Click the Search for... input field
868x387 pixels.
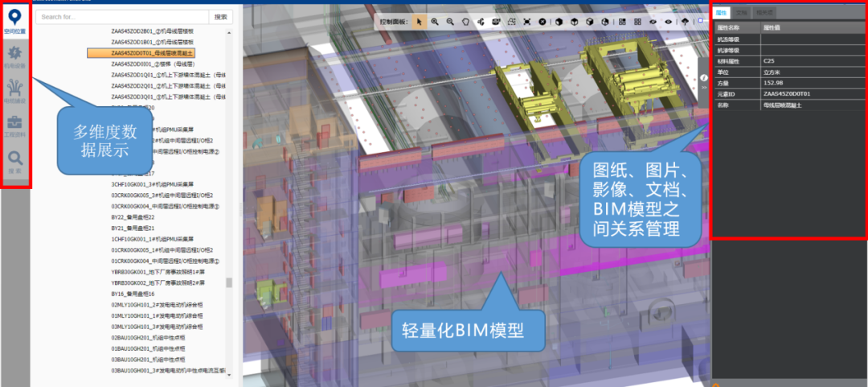coord(121,16)
